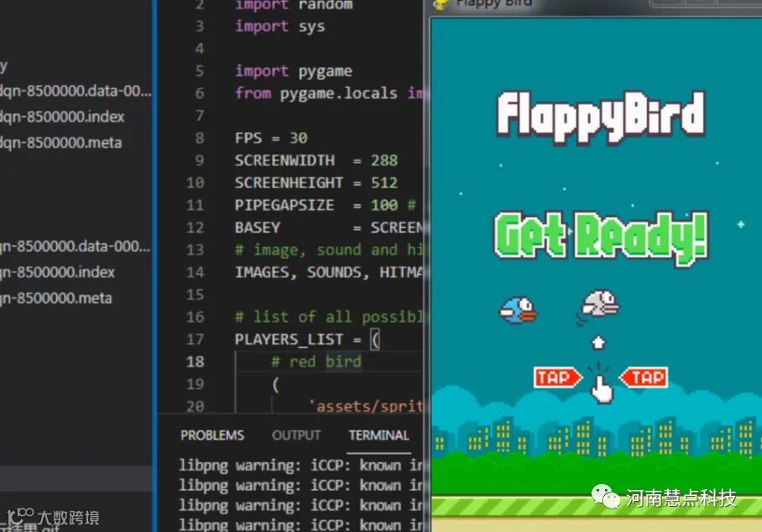The height and width of the screenshot is (532, 762).
Task: Click the pointing hand icon in game
Action: tap(602, 389)
